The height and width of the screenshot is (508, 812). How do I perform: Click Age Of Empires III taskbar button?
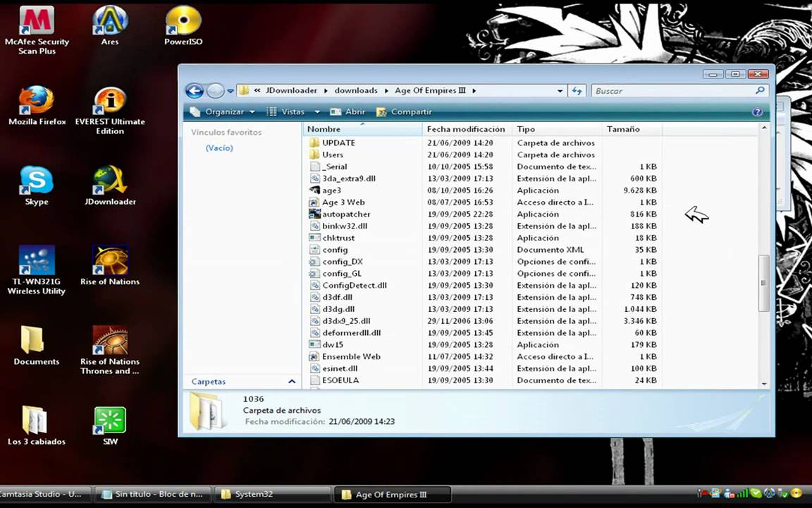tap(392, 494)
